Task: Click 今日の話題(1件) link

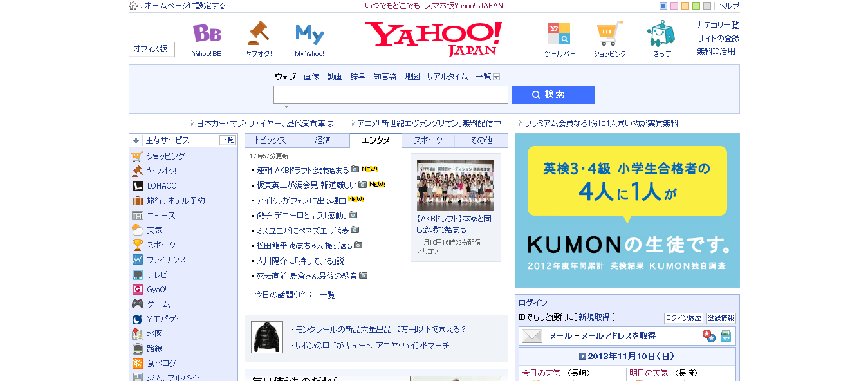Action: tap(283, 295)
